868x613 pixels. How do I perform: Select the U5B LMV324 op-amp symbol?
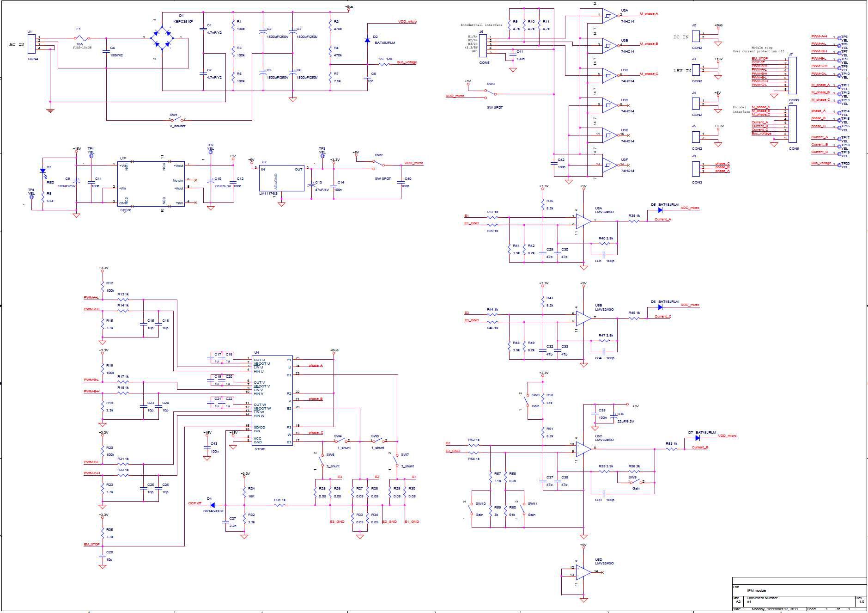[583, 318]
